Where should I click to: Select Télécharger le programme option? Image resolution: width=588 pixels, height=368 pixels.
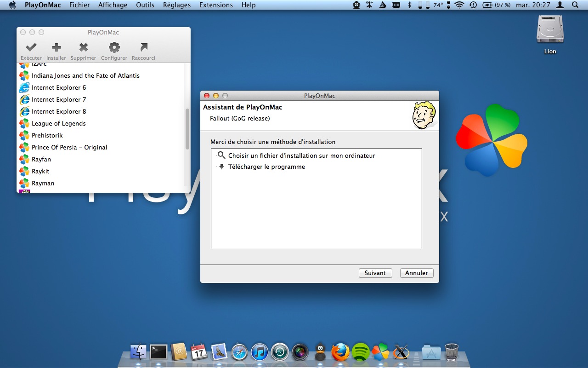tap(266, 167)
